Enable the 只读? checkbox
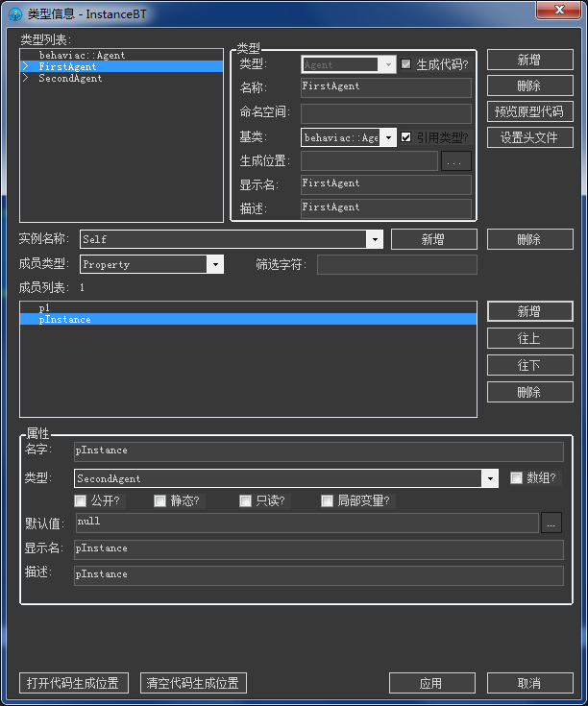 (246, 500)
